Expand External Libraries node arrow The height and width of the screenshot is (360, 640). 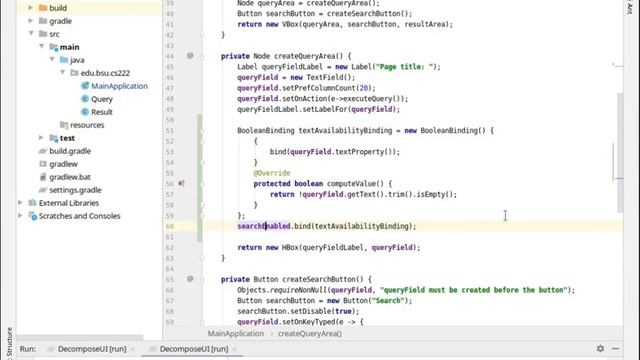20,202
